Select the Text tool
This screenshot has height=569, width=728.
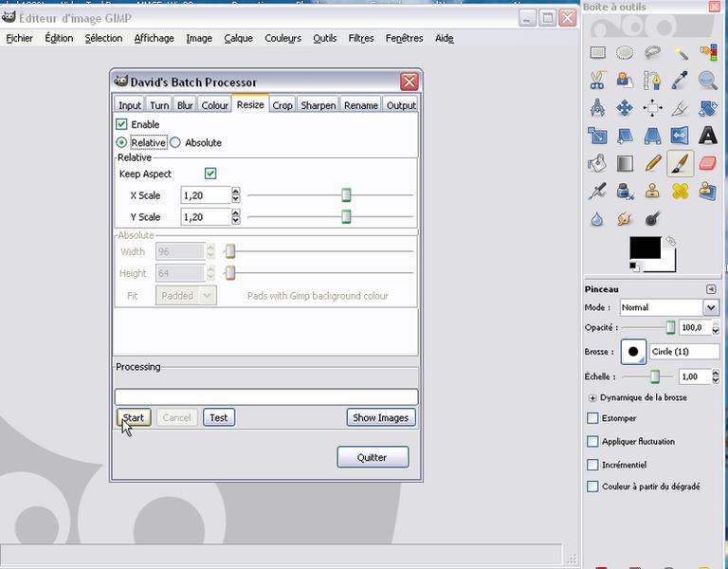tap(708, 136)
